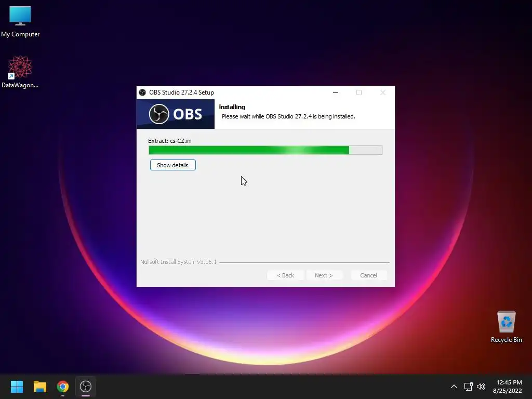Image resolution: width=532 pixels, height=399 pixels.
Task: Open File Explorer from the taskbar
Action: coord(39,387)
